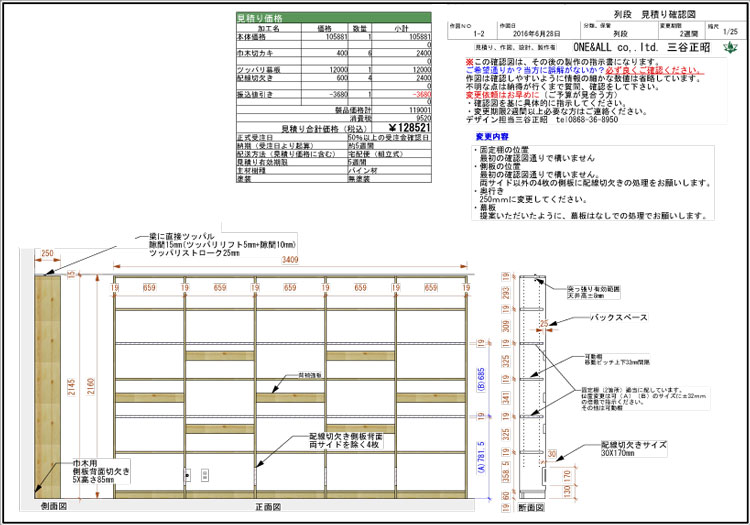This screenshot has width=750, height=525.
Task: Select the 加工名 column header
Action: point(268,29)
